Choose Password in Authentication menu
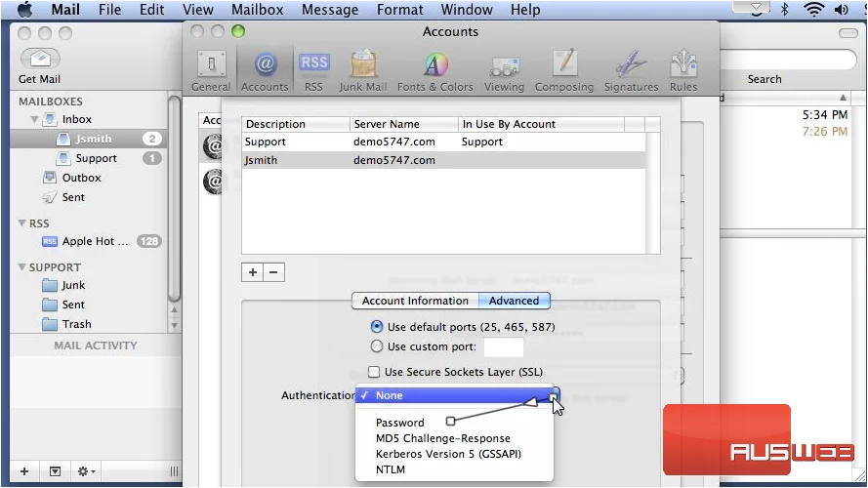The image size is (868, 488). click(x=454, y=423)
